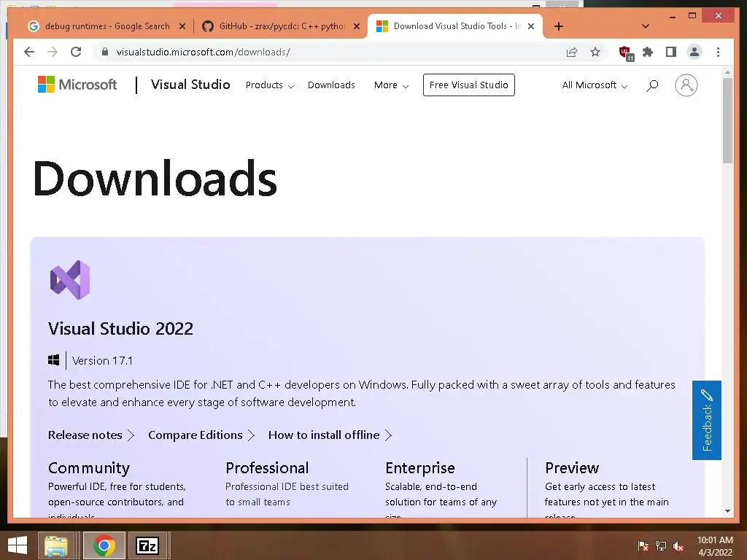Bookmark this page with the star icon
Image resolution: width=747 pixels, height=560 pixels.
595,52
